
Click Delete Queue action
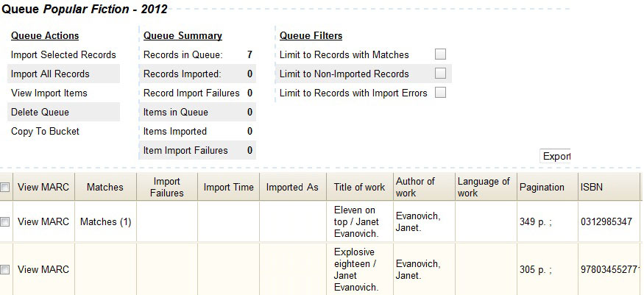[40, 113]
